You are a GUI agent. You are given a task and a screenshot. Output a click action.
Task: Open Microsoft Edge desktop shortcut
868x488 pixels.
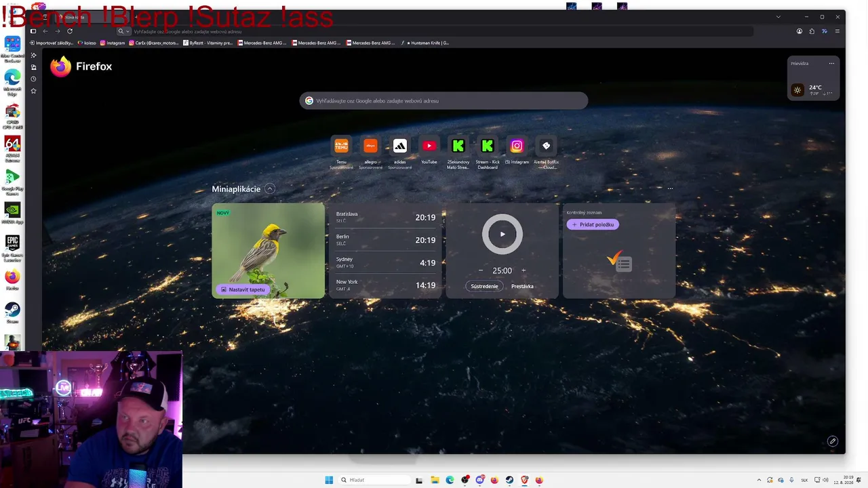click(12, 83)
